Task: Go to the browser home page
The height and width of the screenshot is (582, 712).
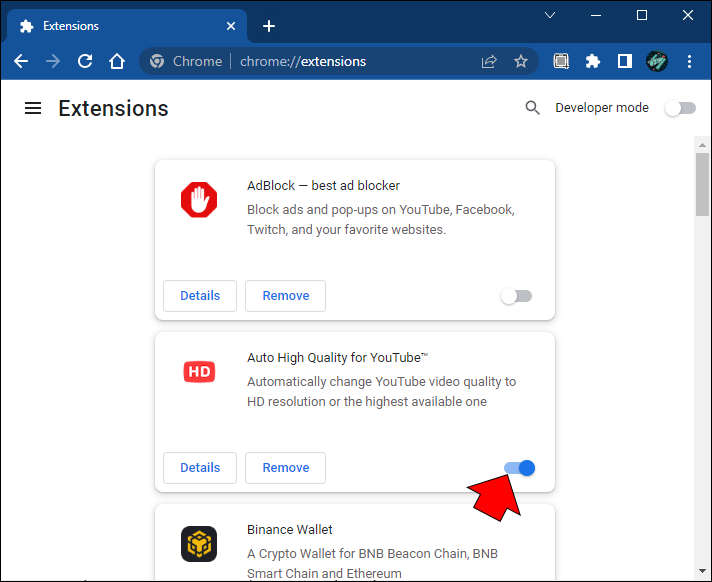Action: click(x=117, y=61)
